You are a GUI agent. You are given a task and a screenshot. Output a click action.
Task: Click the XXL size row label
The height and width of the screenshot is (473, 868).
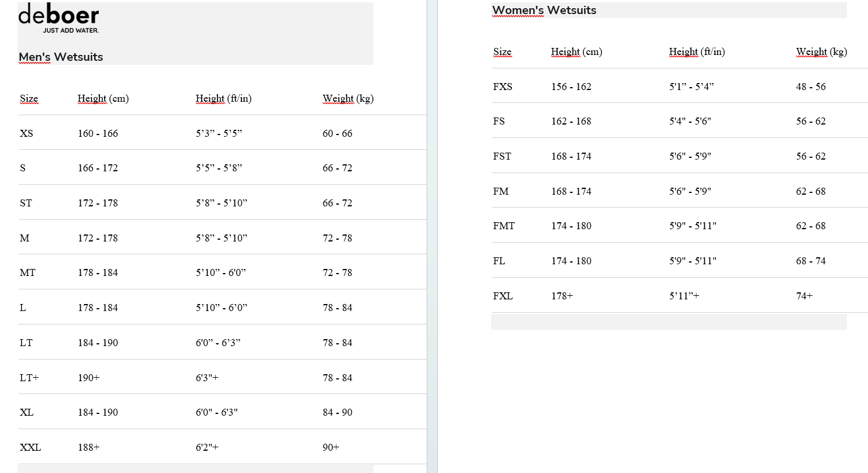[x=30, y=447]
